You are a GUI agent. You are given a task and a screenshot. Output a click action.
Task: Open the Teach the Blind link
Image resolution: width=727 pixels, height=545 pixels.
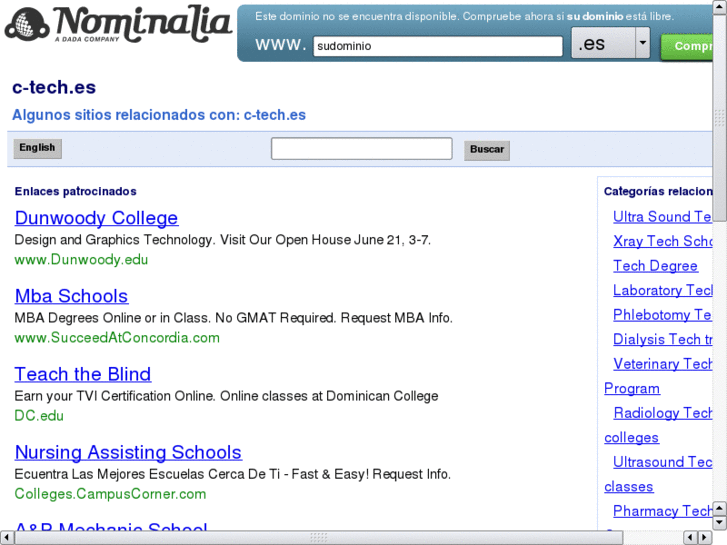pos(83,374)
